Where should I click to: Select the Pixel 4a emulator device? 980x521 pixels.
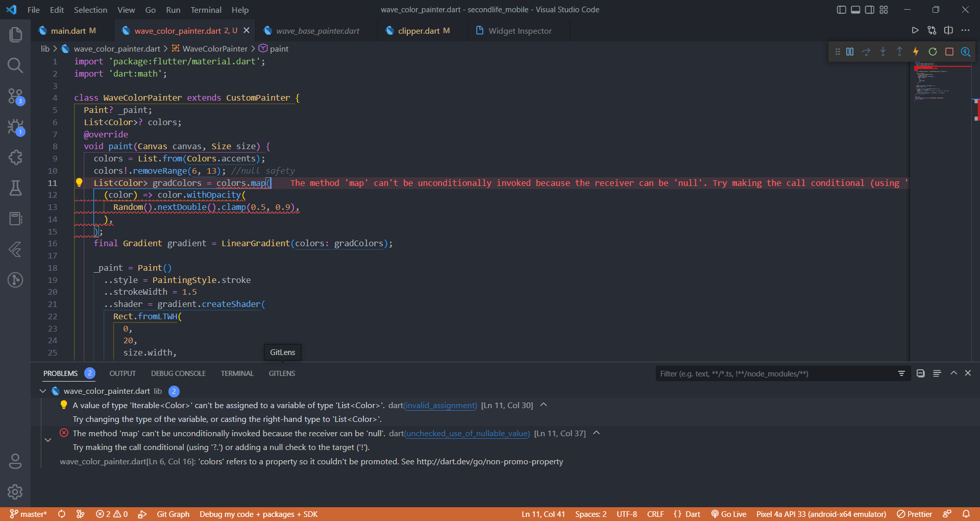coord(821,514)
